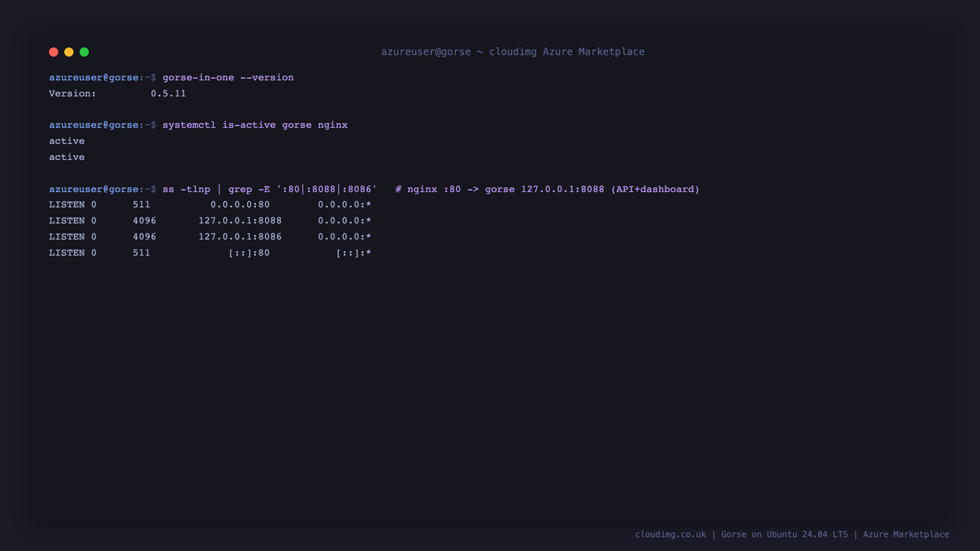Click the second 'active' output line
This screenshot has width=980, height=551.
coord(67,157)
